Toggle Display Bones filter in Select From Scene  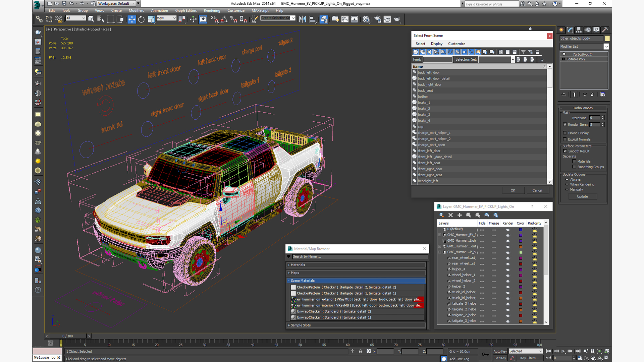471,52
